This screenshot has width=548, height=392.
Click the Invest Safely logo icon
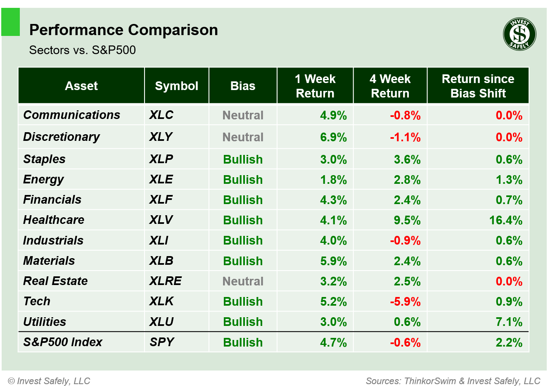tap(519, 34)
